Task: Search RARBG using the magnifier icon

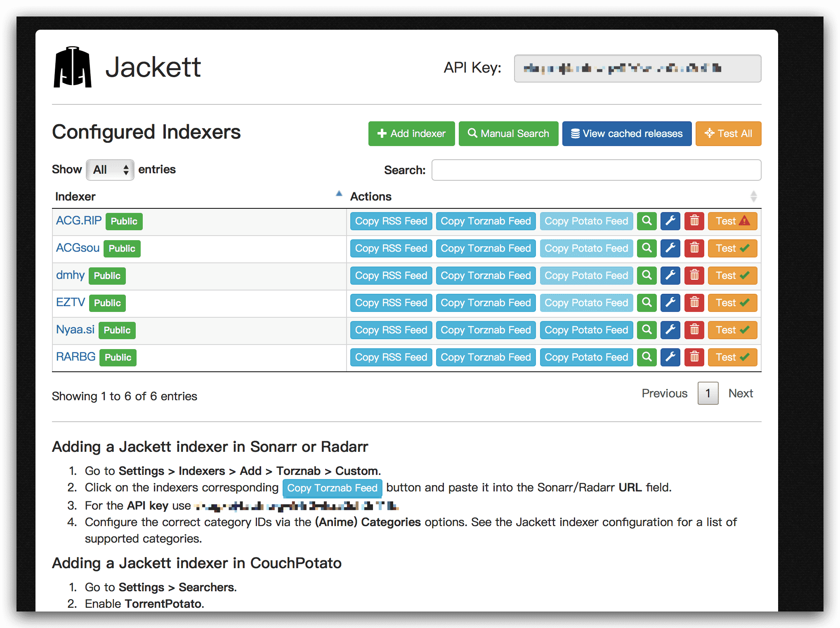Action: 647,357
